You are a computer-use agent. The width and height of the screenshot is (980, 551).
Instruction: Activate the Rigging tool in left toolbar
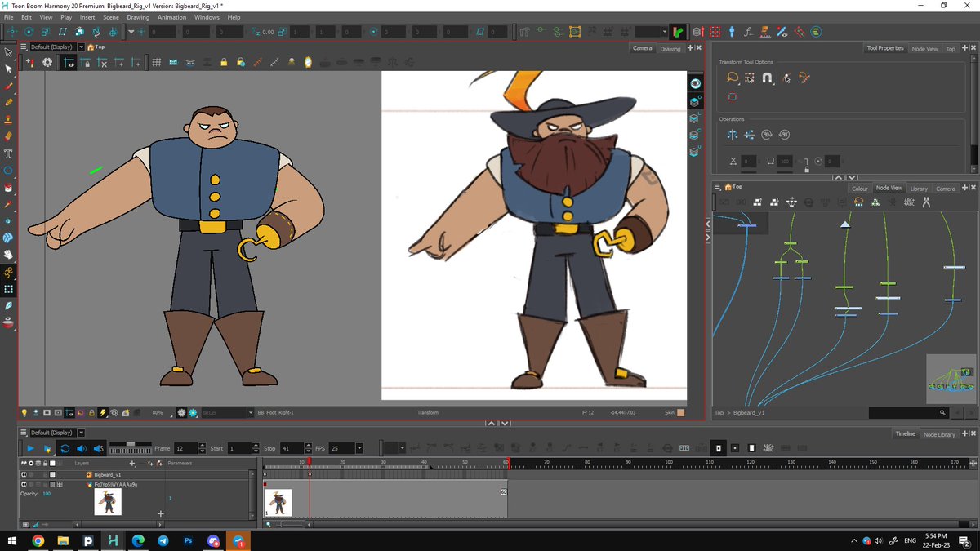(8, 272)
